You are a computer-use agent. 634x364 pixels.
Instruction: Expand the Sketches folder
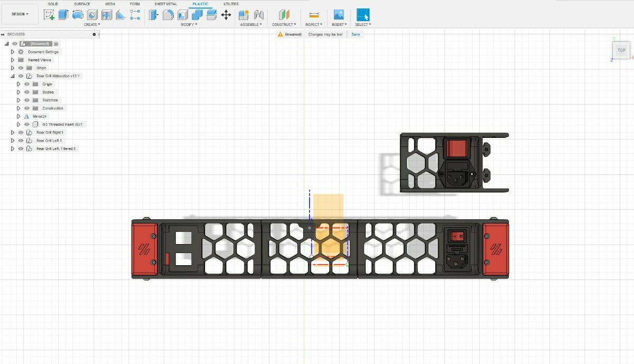point(18,100)
